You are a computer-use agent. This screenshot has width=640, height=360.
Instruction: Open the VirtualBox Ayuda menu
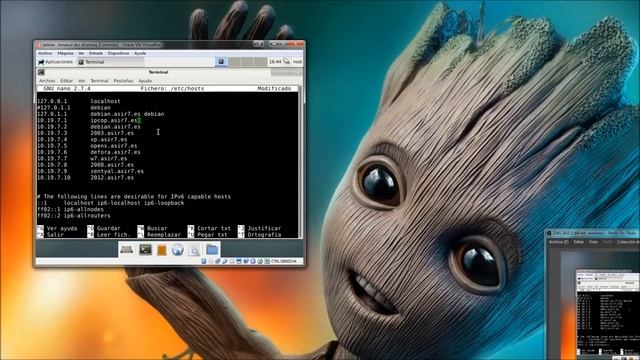pos(140,53)
